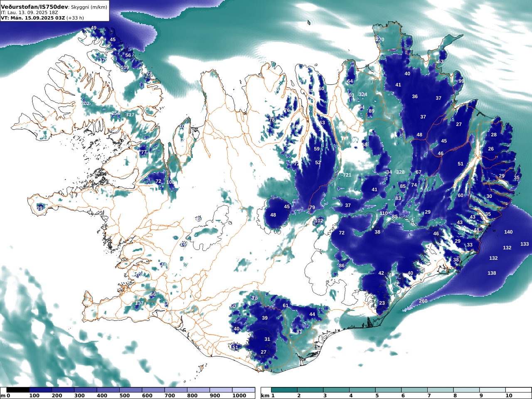Viewport: 532px width, 399px height.
Task: Click the Skyggni (m/km) label
Action: (x=89, y=7)
